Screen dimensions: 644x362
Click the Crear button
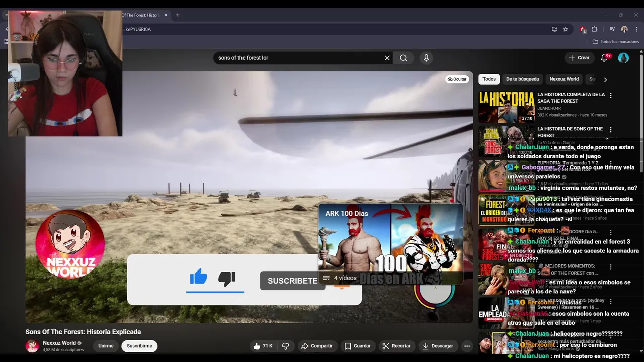(x=579, y=58)
